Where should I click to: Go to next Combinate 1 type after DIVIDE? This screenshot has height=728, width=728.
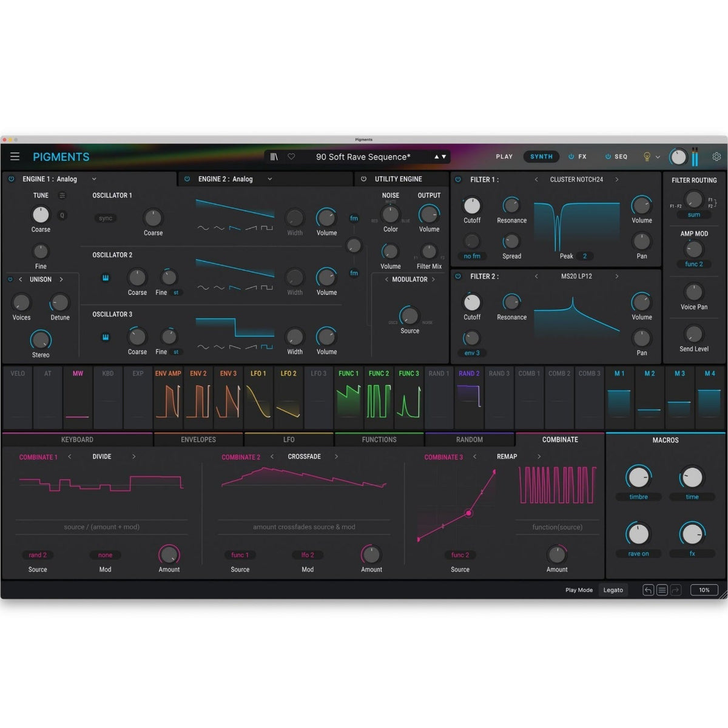[x=133, y=457]
